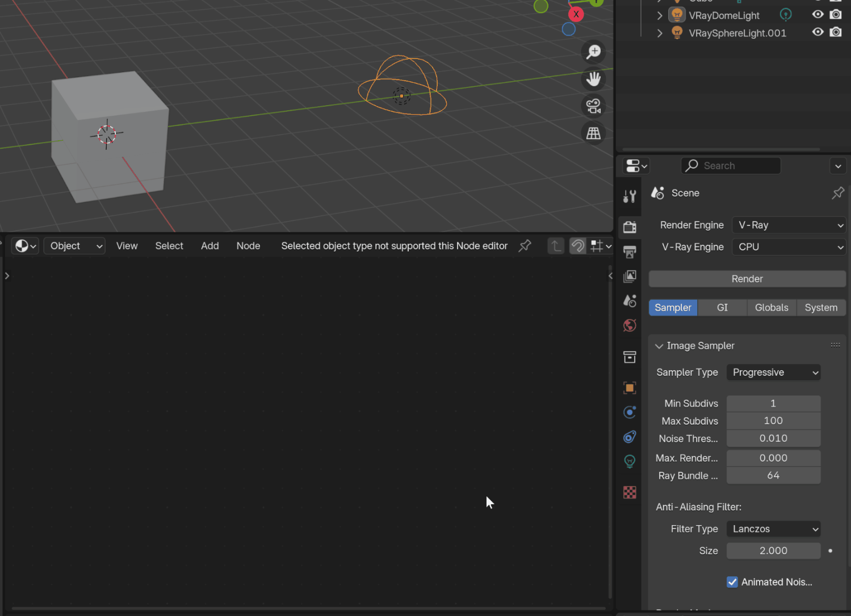Screen dimensions: 851x616
Task: Open the node editor Select menu
Action: pyautogui.click(x=169, y=246)
